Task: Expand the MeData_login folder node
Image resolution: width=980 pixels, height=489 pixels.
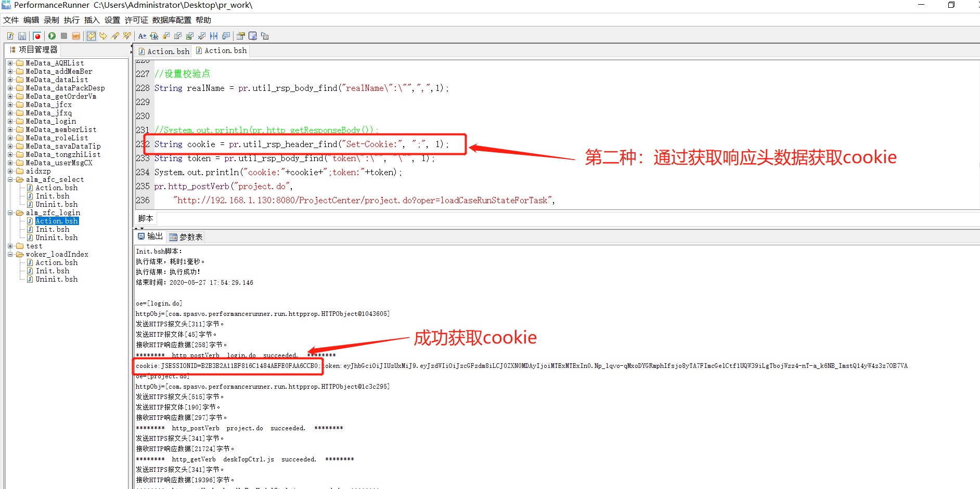Action: pos(10,122)
